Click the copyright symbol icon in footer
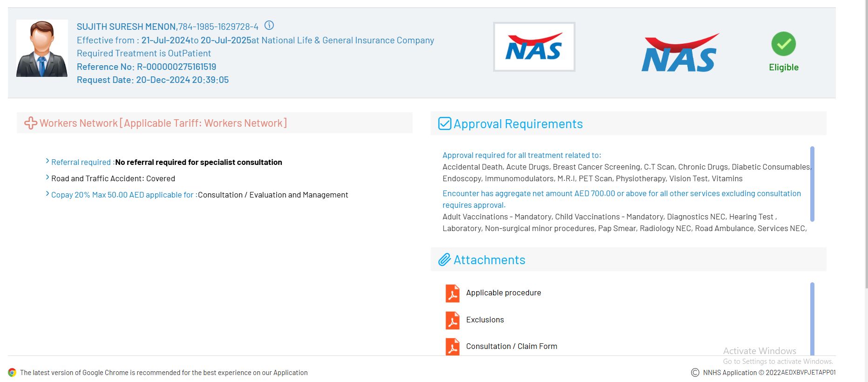This screenshot has height=382, width=868. tap(695, 372)
